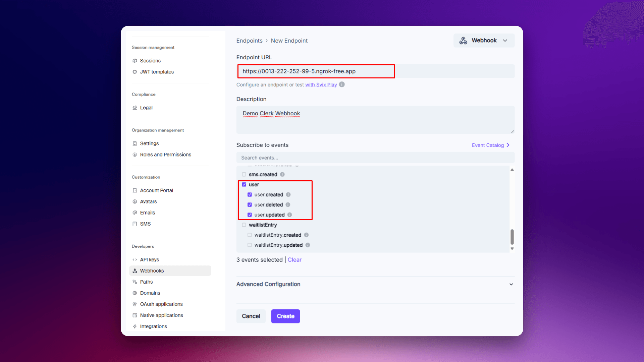Click the Sessions icon in sidebar

pyautogui.click(x=135, y=61)
